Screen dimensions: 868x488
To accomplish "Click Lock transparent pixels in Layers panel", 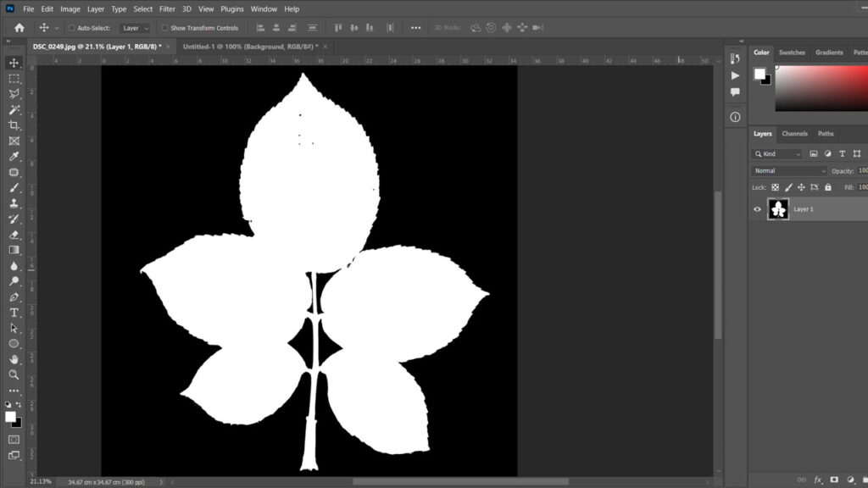I will click(x=775, y=187).
